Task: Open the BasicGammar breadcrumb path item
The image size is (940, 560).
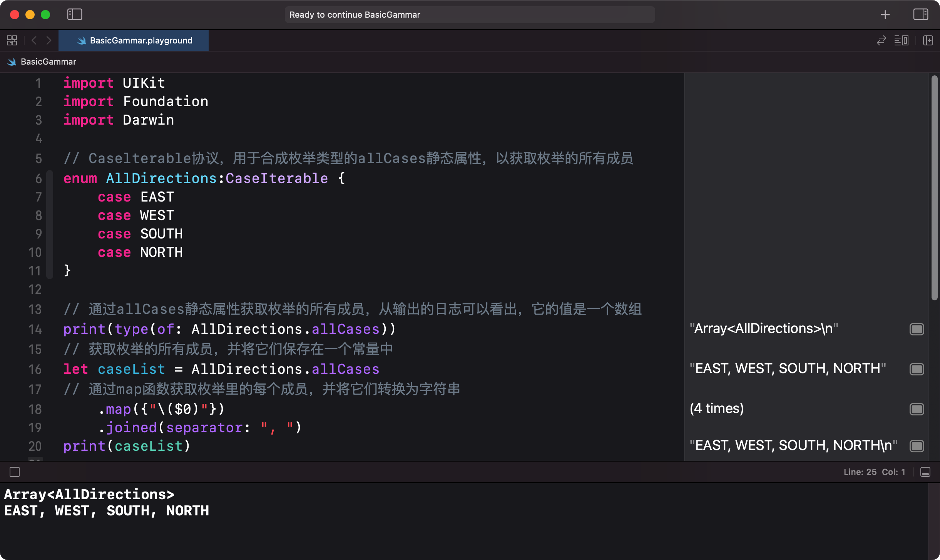Action: (48, 62)
